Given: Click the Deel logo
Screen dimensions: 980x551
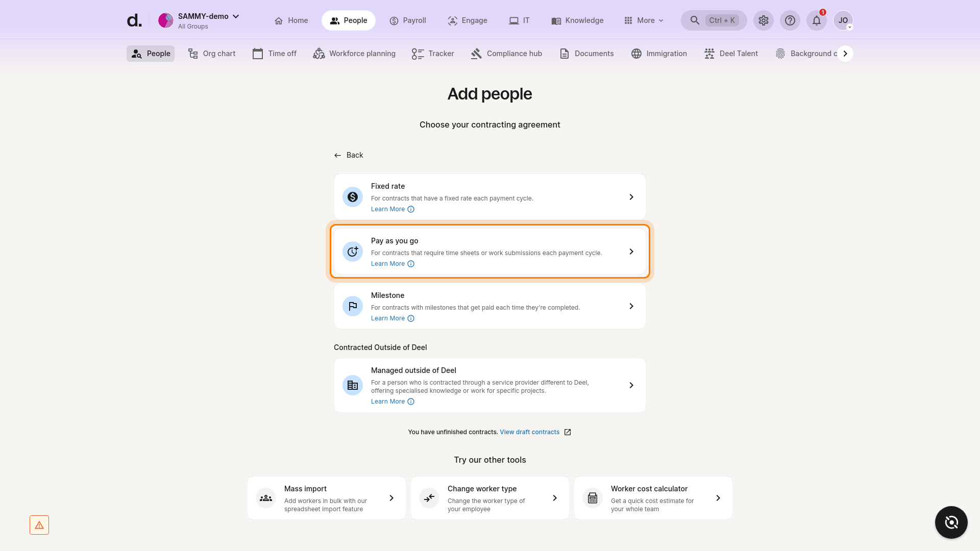Looking at the screenshot, I should pos(134,20).
